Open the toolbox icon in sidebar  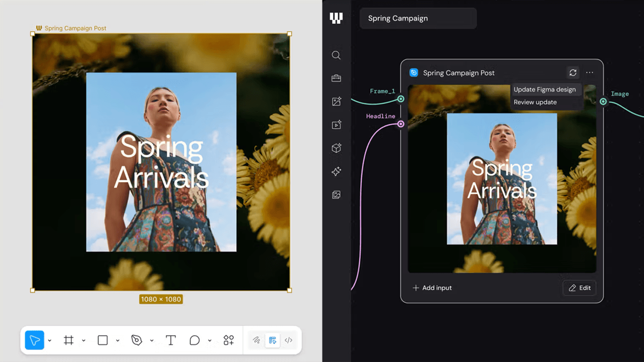(x=336, y=78)
